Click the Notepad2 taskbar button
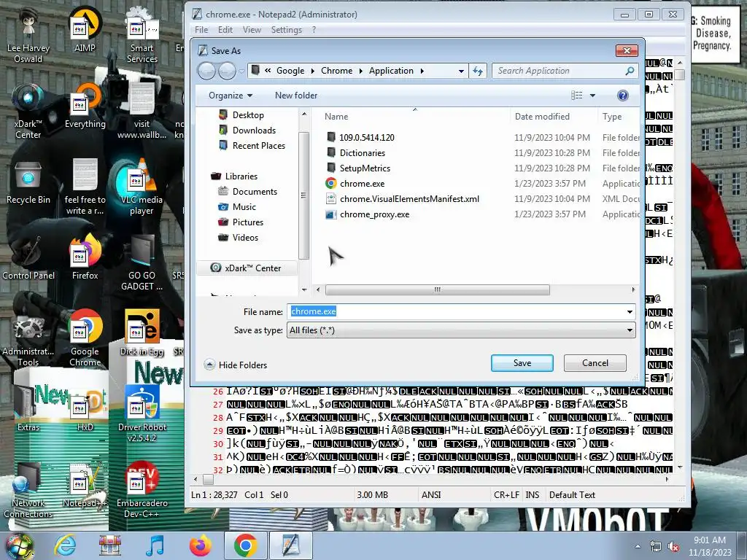 (x=291, y=545)
